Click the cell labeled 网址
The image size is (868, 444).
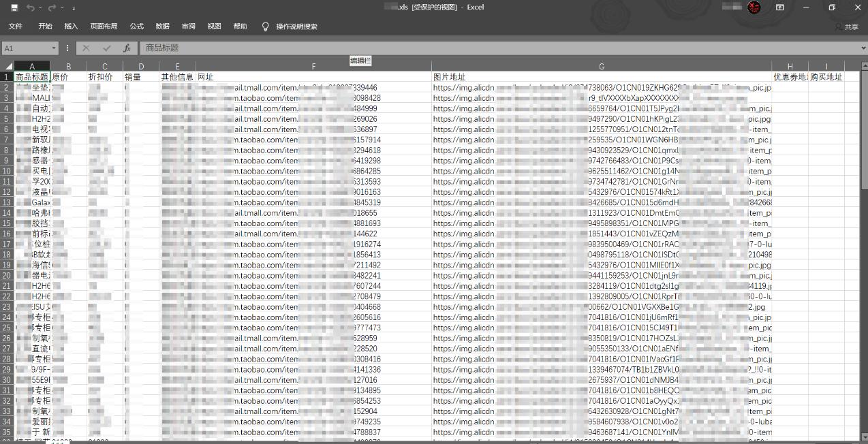313,77
